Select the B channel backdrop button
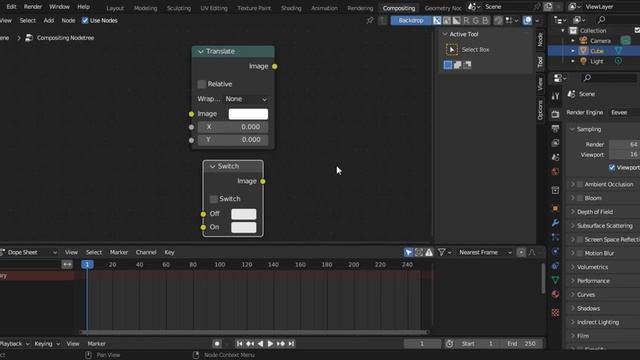This screenshot has height=360, width=640. [485, 20]
